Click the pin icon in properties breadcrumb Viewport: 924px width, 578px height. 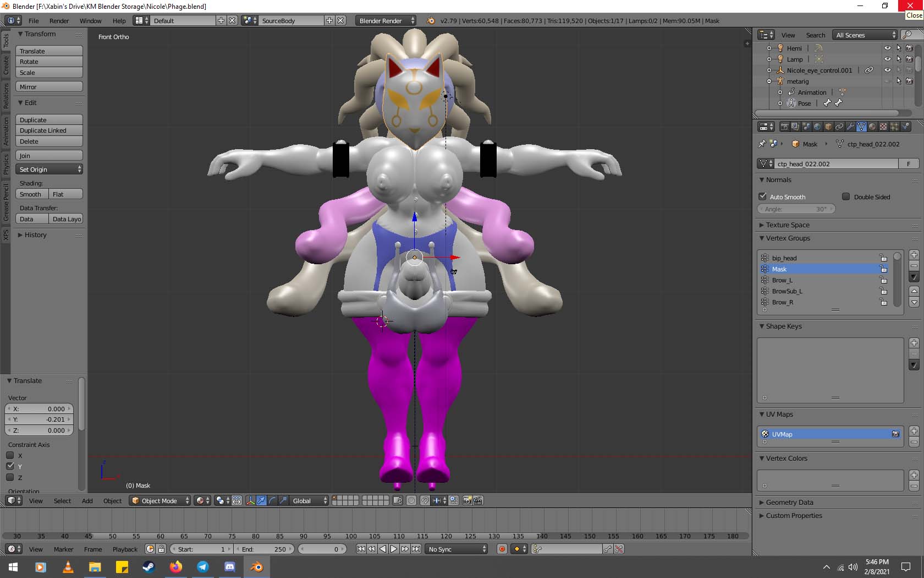click(x=762, y=144)
